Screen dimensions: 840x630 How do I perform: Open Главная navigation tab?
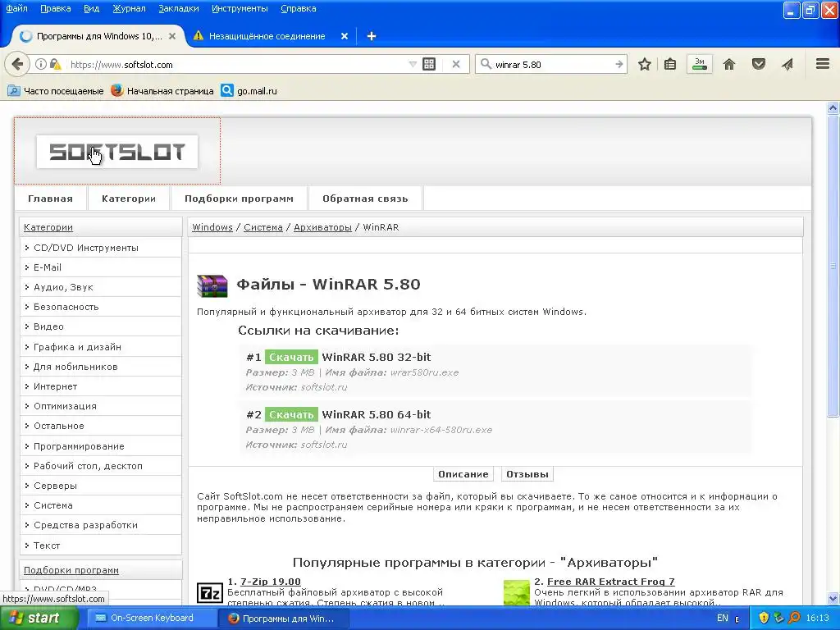tap(50, 199)
